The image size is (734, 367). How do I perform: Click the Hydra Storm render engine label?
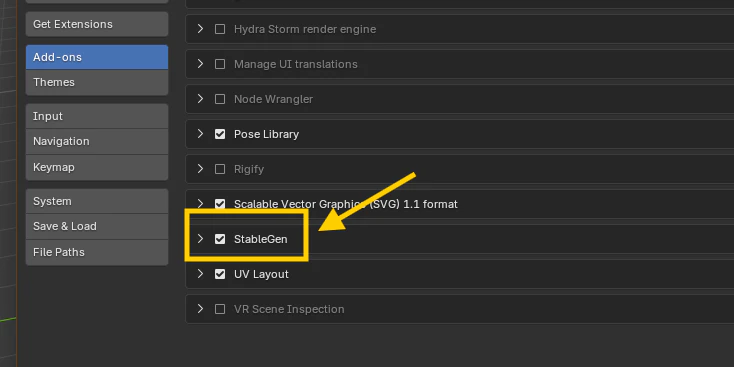pos(305,29)
